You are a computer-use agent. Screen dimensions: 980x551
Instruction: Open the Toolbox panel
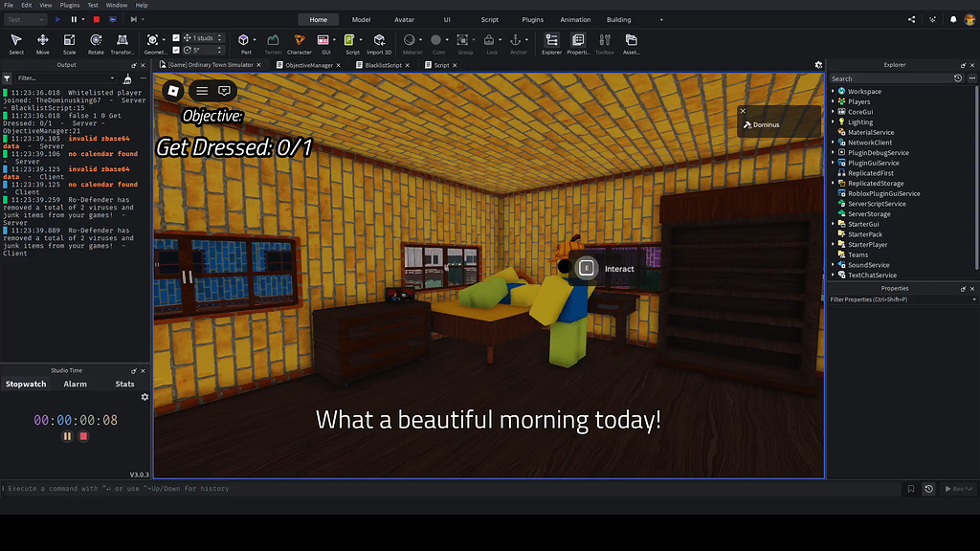click(604, 40)
